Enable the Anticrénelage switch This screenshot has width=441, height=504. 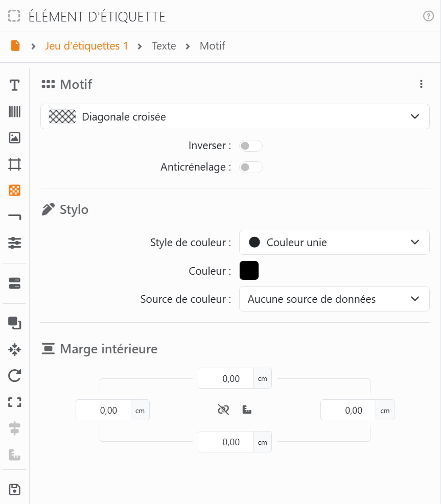pyautogui.click(x=250, y=167)
